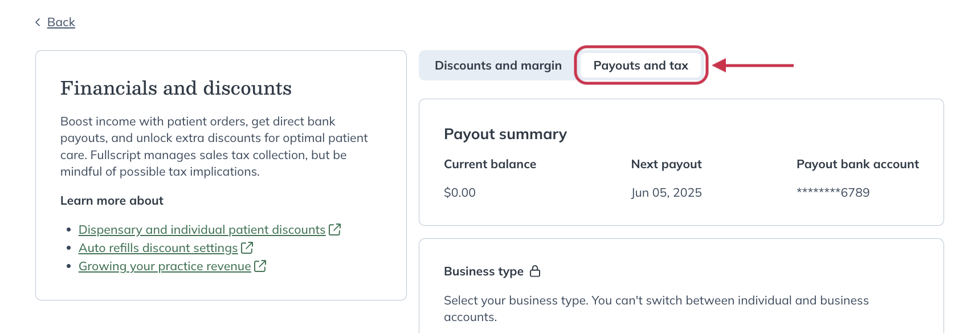This screenshot has width=980, height=333.
Task: Open the Growing your practice revenue link
Action: pyautogui.click(x=164, y=266)
